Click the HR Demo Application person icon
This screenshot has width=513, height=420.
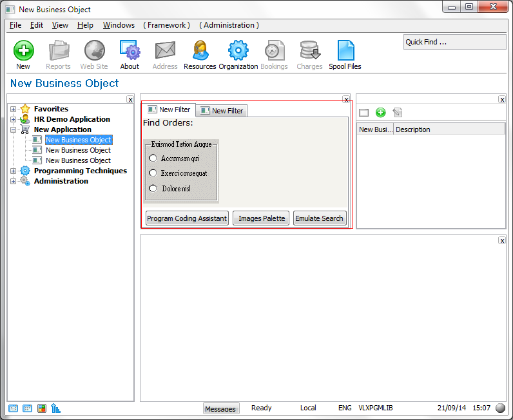point(25,119)
